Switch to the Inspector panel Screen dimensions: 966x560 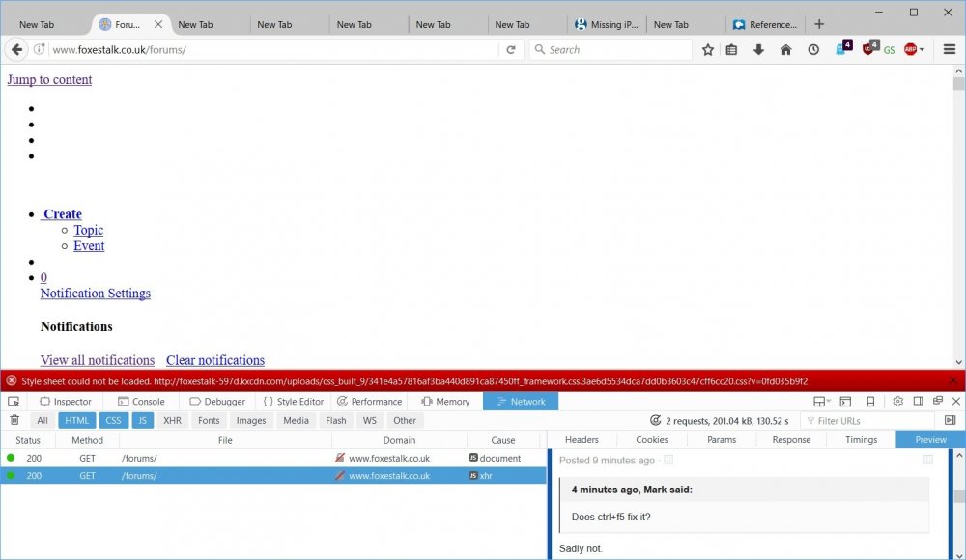(66, 401)
